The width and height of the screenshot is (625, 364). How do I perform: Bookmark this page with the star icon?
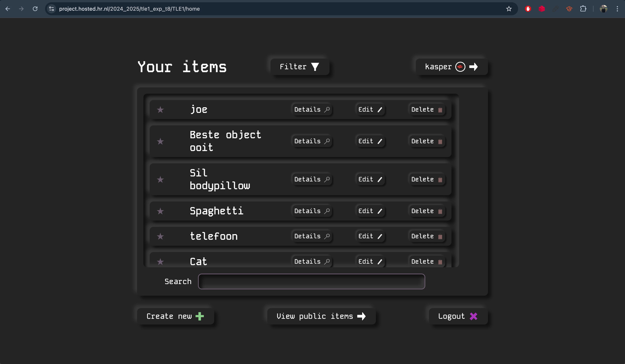coord(509,9)
